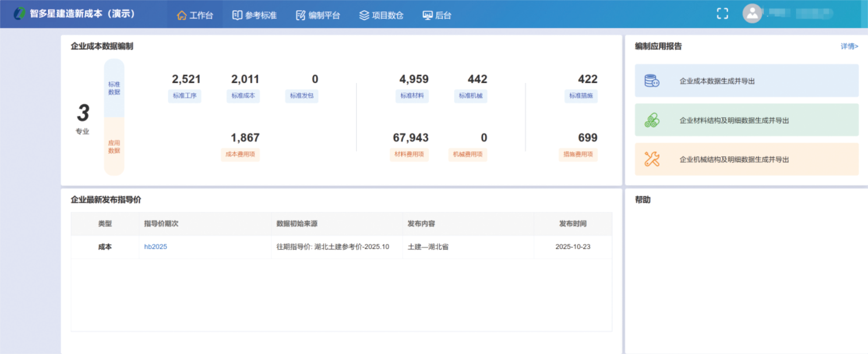868x354 pixels.
Task: Open the 编制平台 menu
Action: coord(318,16)
